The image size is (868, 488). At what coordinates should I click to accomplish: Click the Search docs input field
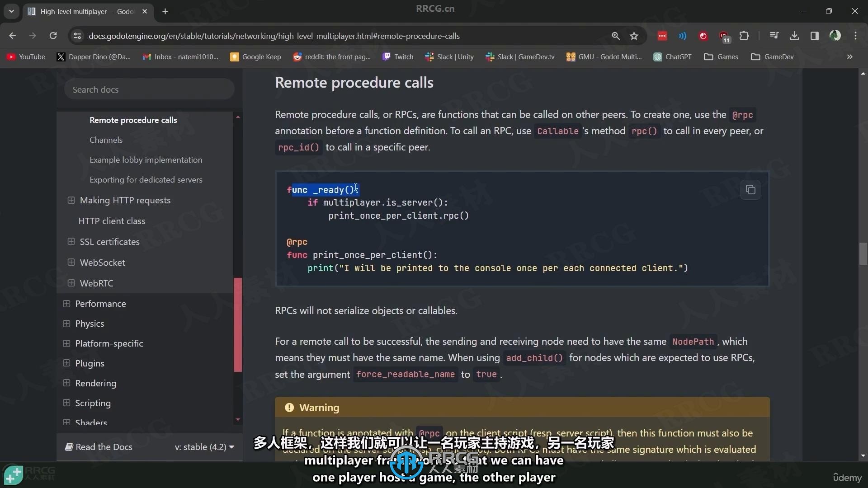[149, 89]
